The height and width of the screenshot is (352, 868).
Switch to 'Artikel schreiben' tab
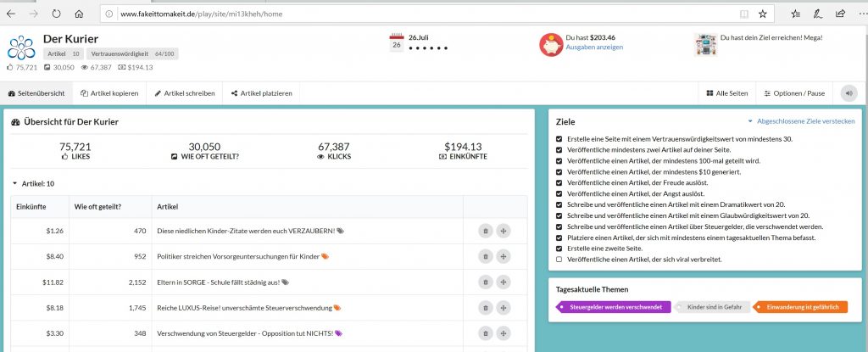[x=185, y=92]
